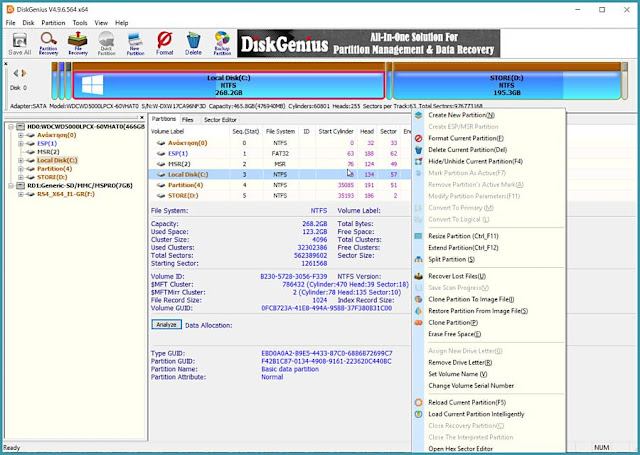Go to next disk arrow
The image size is (640, 455).
(x=24, y=73)
